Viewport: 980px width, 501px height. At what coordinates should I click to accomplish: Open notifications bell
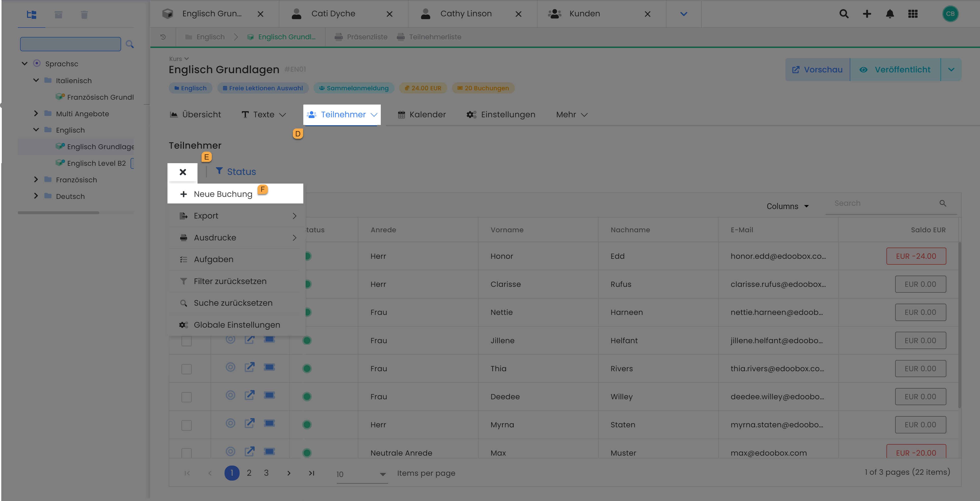coord(890,14)
